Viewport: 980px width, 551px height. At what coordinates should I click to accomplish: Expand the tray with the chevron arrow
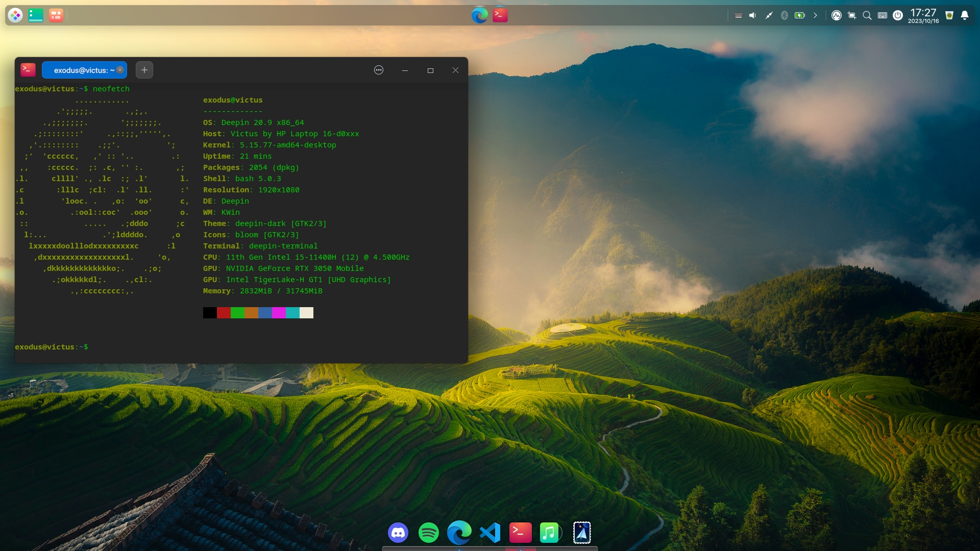[816, 15]
